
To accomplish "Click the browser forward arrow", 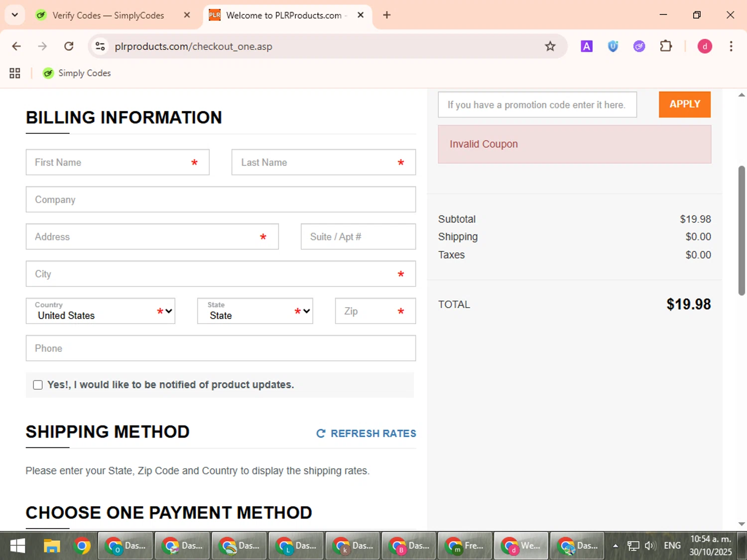I will pyautogui.click(x=42, y=46).
